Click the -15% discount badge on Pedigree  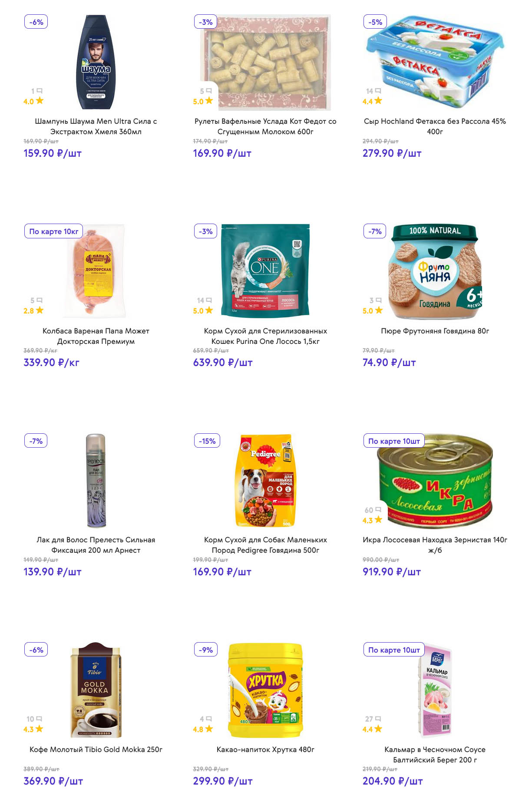tap(207, 441)
